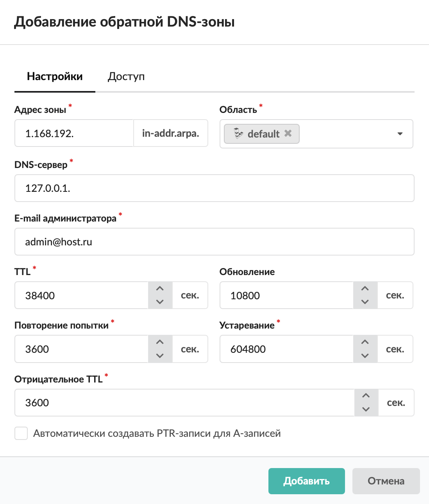The height and width of the screenshot is (504, 429).
Task: Focus the DNS-сервер text field
Action: 214,188
